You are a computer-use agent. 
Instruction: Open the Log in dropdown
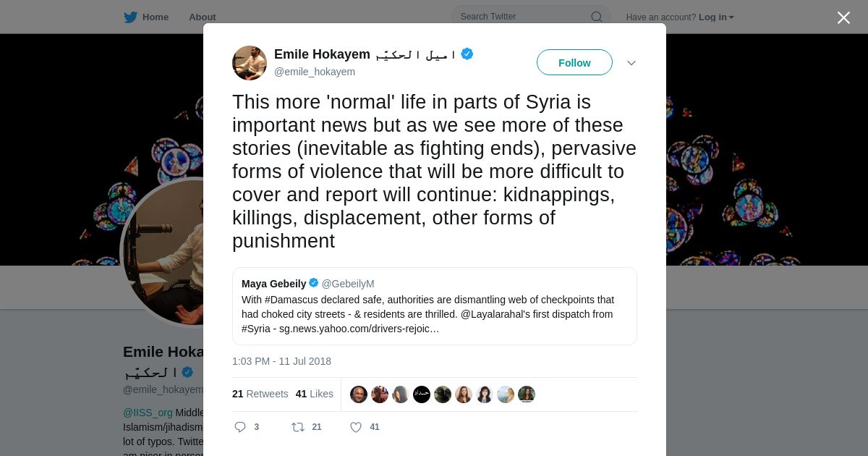[x=716, y=17]
